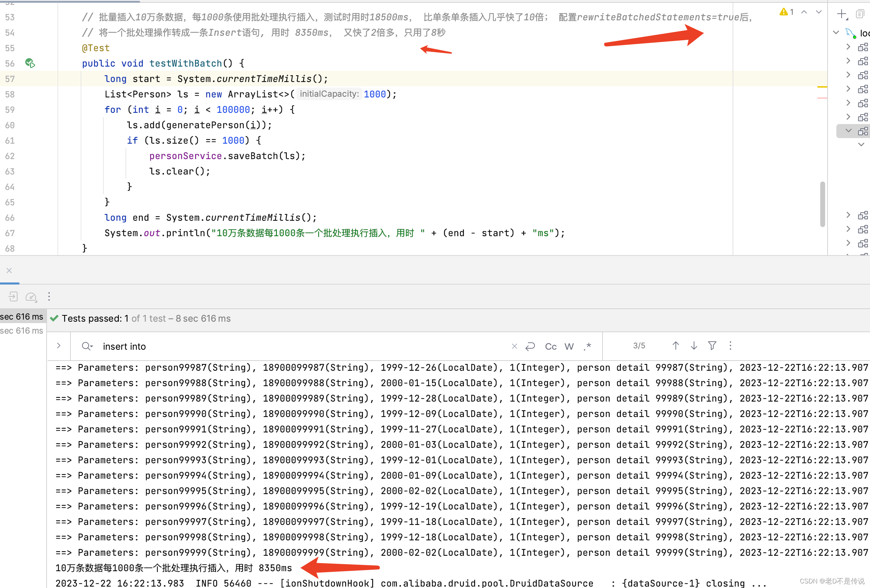Place cursor on line 57 'long start' statement
Viewport: 870px width, 588px height.
216,78
